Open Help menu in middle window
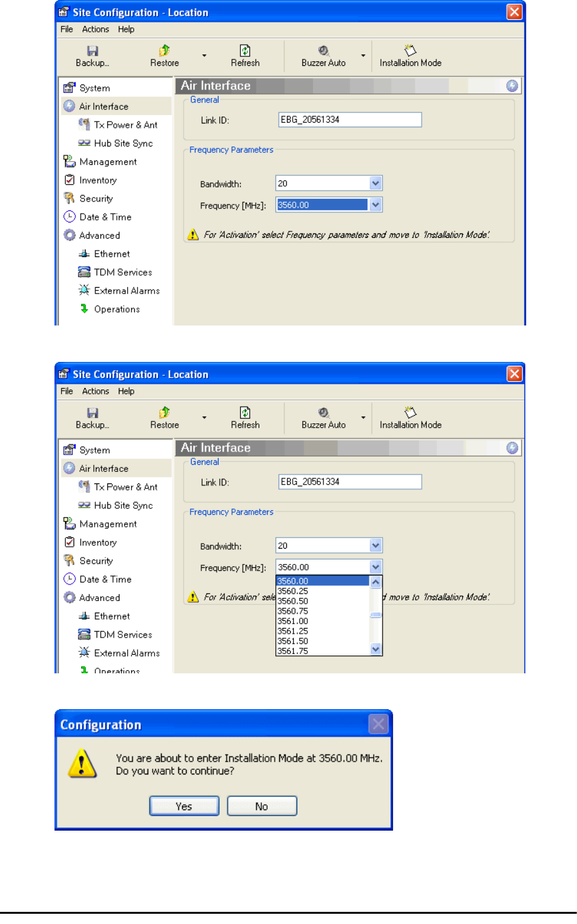This screenshot has width=577, height=924. coord(126,391)
